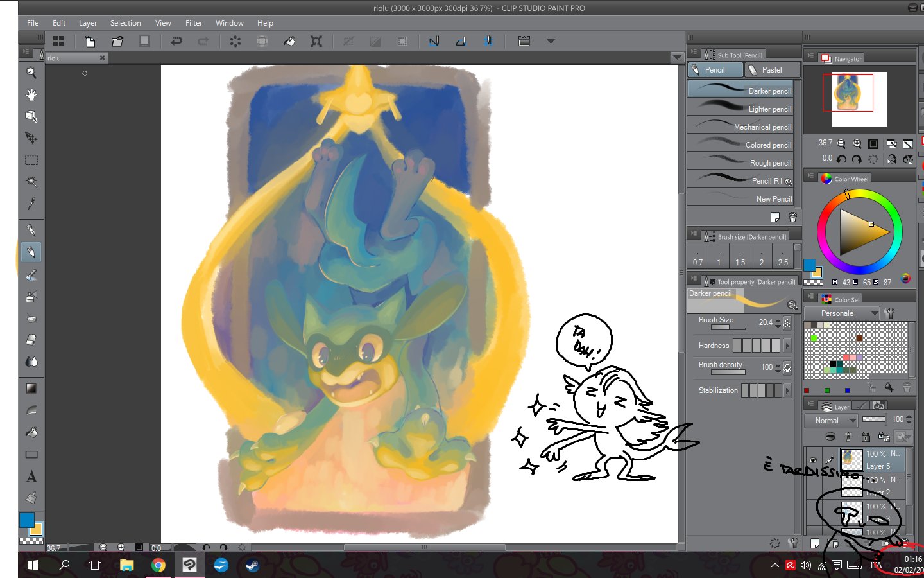Select the Move layer tool
This screenshot has width=924, height=578.
31,138
